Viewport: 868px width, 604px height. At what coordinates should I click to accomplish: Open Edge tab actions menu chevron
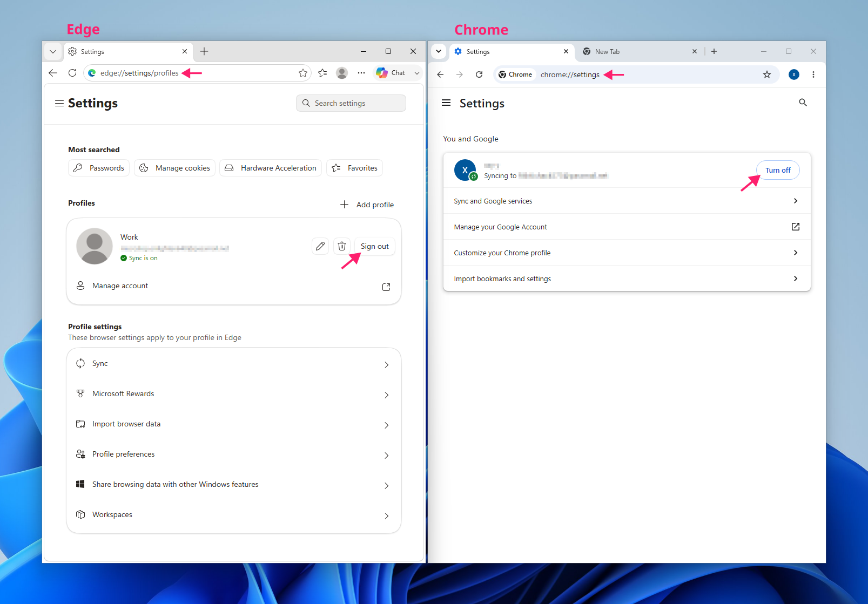[x=53, y=52]
